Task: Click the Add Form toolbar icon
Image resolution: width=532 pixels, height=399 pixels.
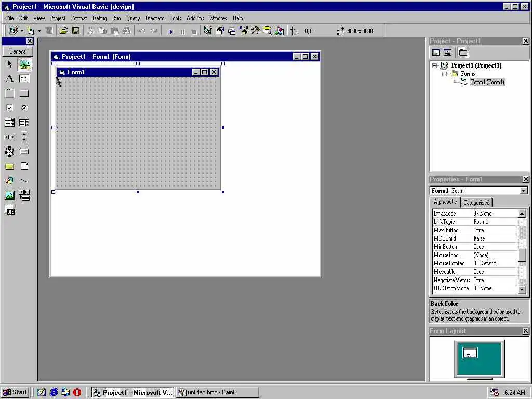Action: click(31, 31)
